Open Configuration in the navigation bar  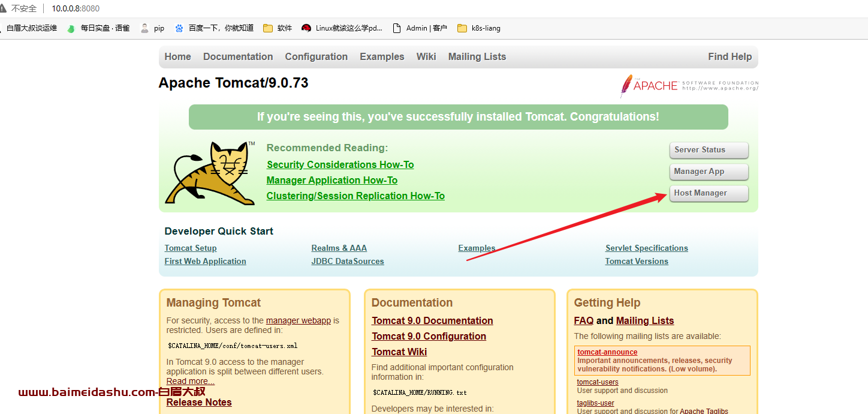click(317, 57)
